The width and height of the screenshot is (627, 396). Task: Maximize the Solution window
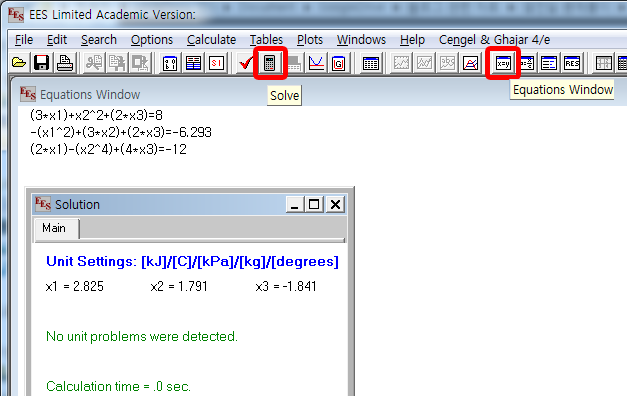pyautogui.click(x=314, y=204)
